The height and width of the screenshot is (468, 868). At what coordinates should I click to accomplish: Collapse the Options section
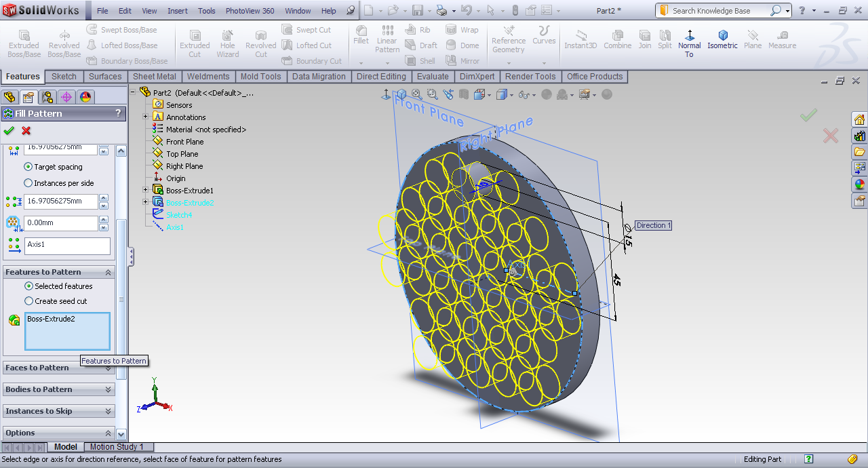coord(108,433)
